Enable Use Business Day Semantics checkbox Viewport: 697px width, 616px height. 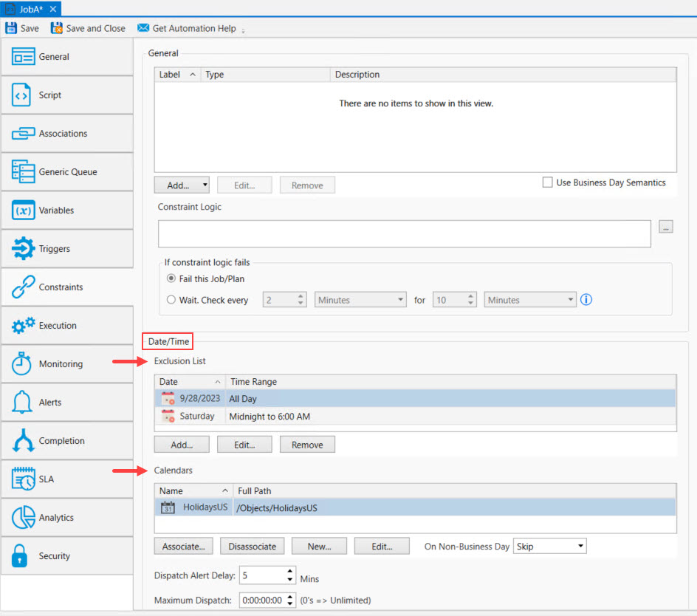click(548, 182)
